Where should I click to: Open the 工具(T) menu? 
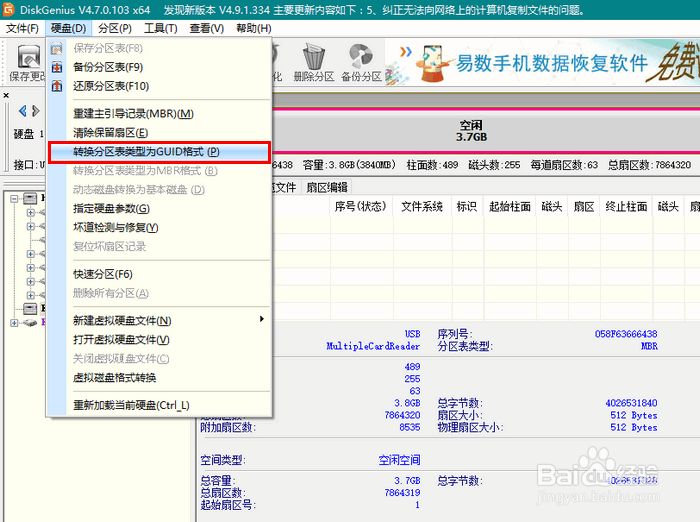click(161, 28)
